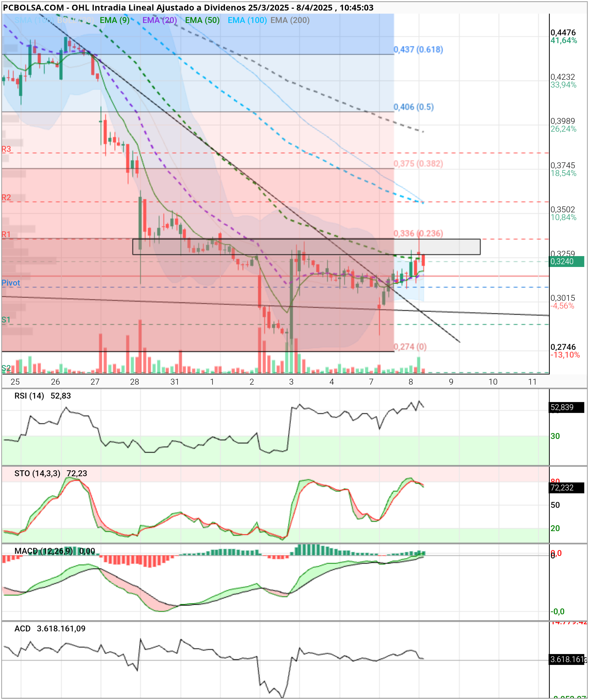Click the 0,4232 price axis label
Viewport: 589px width, 700px height.
[x=563, y=77]
